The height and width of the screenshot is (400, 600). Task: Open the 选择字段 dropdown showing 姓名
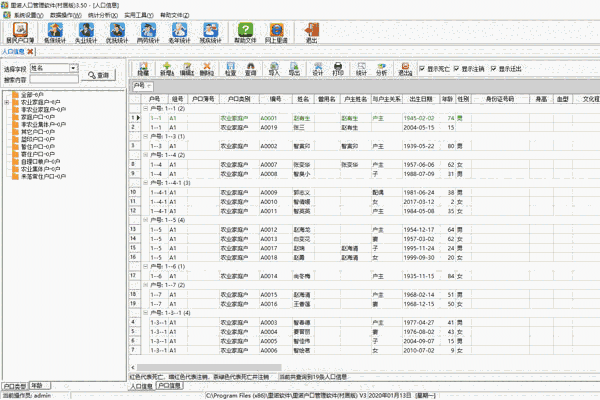tap(54, 68)
